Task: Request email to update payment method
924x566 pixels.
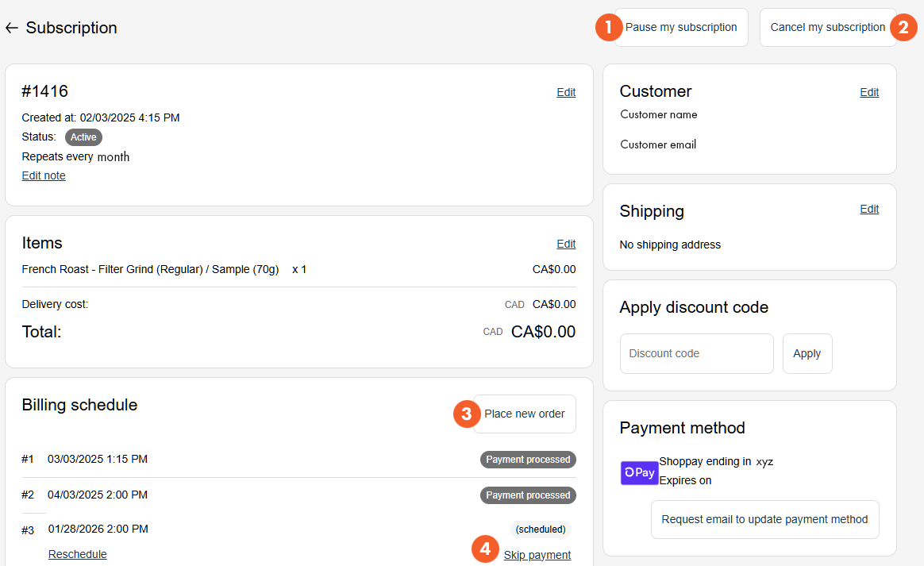Action: (764, 519)
